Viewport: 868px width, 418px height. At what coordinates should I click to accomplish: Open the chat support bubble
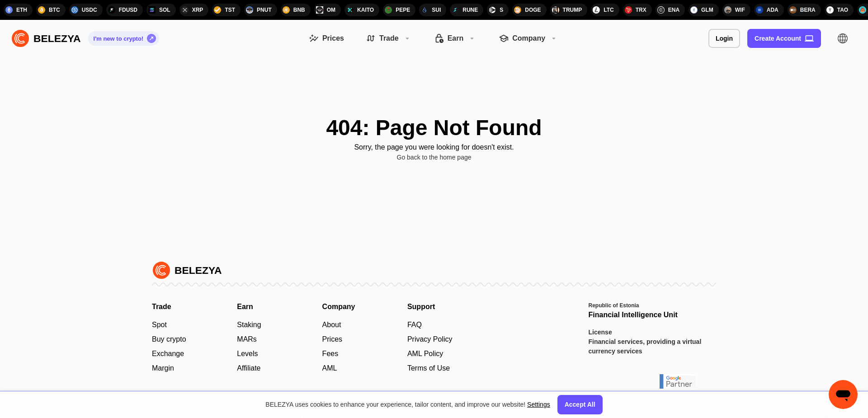click(843, 395)
